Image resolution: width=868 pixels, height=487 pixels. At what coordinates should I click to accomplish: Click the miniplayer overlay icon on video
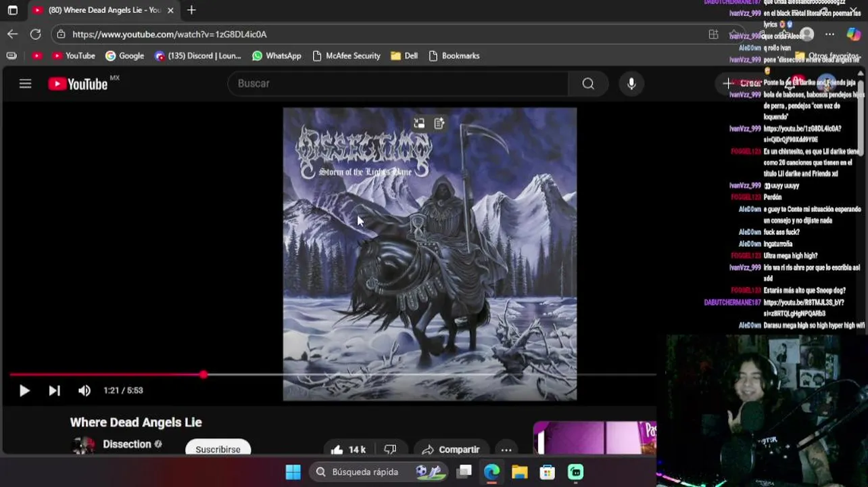click(419, 123)
